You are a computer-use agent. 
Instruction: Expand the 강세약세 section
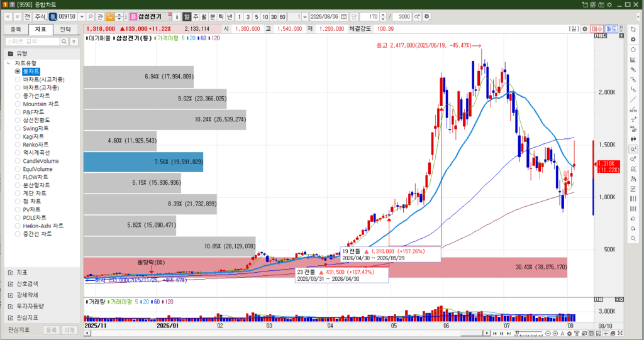point(11,295)
